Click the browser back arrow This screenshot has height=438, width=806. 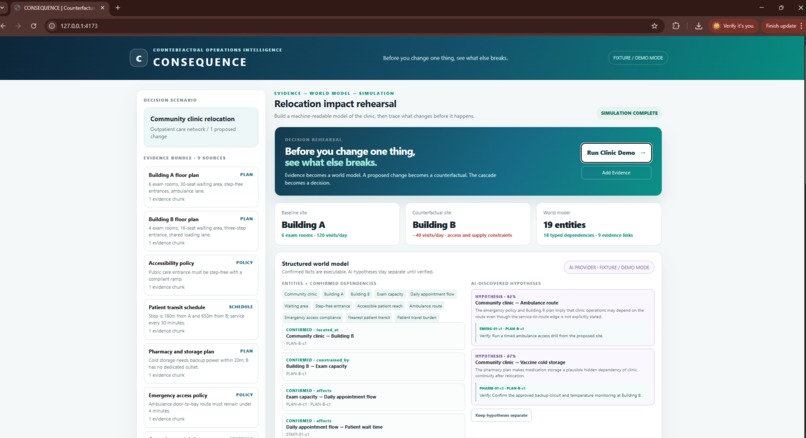(4, 26)
